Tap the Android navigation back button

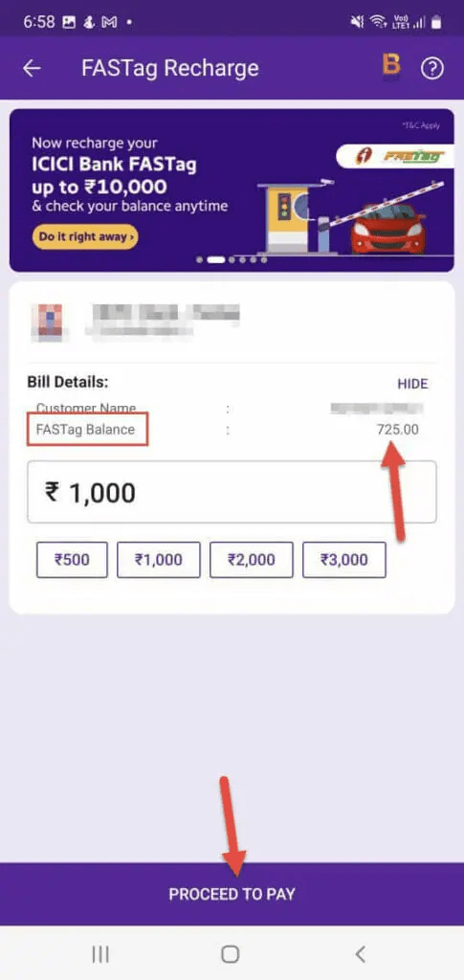[x=360, y=954]
